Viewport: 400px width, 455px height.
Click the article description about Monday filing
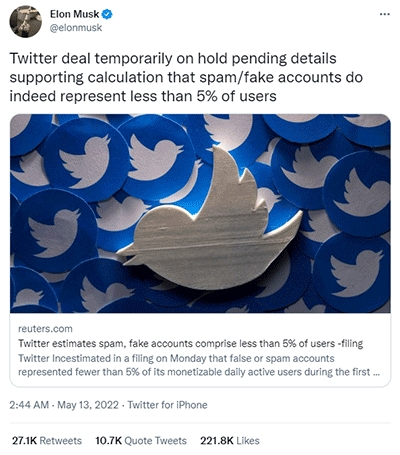199,365
